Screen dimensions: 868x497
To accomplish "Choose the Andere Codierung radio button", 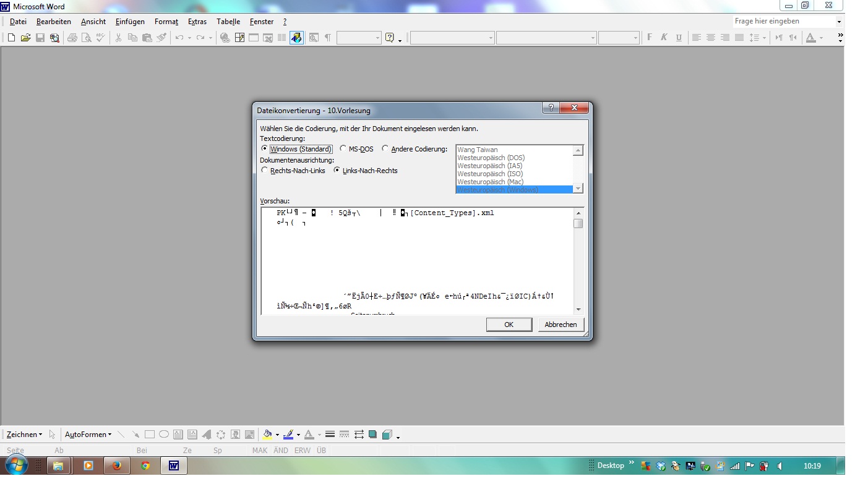I will pyautogui.click(x=385, y=149).
